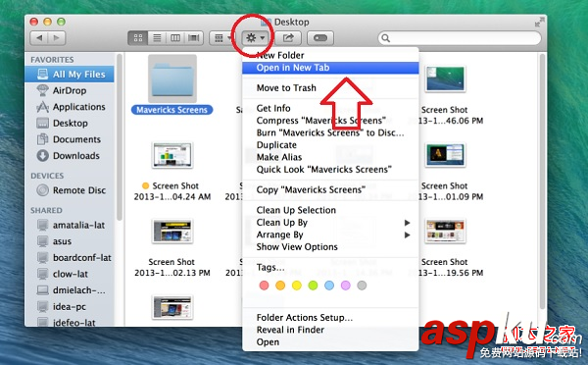Choose Duplicate from the menu
Image resolution: width=588 pixels, height=365 pixels.
tap(330, 145)
